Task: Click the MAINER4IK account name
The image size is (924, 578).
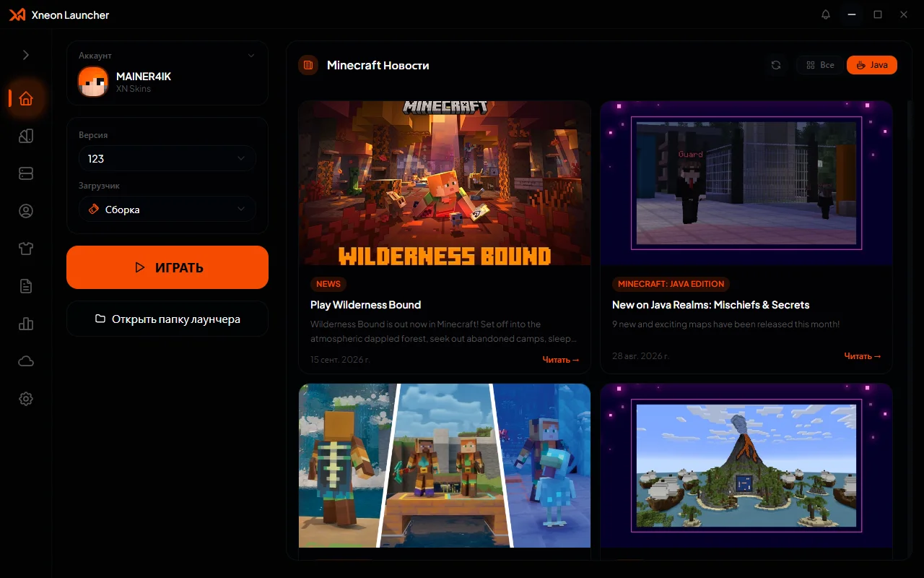Action: (x=144, y=76)
